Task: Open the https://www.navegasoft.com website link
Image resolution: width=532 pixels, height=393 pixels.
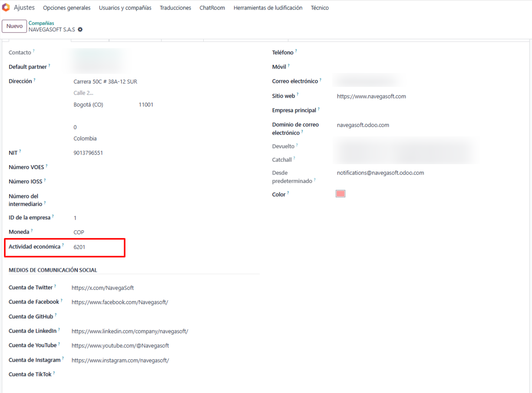Action: point(371,96)
